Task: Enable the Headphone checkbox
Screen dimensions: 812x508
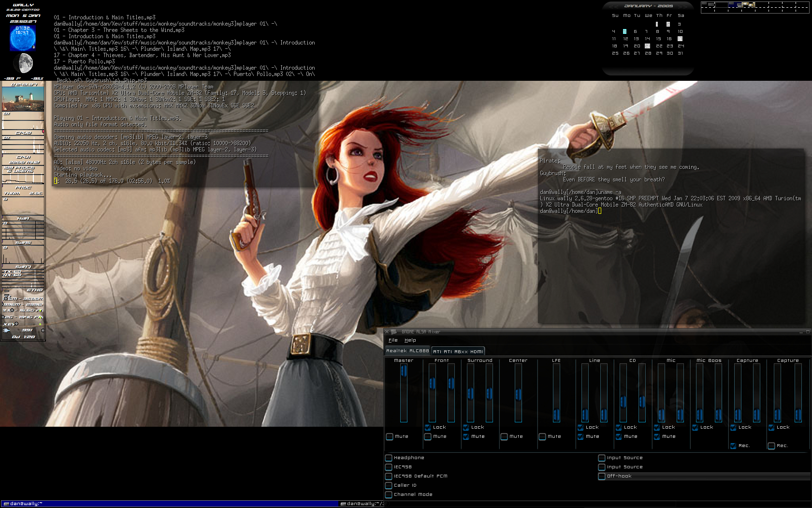Action: [389, 458]
